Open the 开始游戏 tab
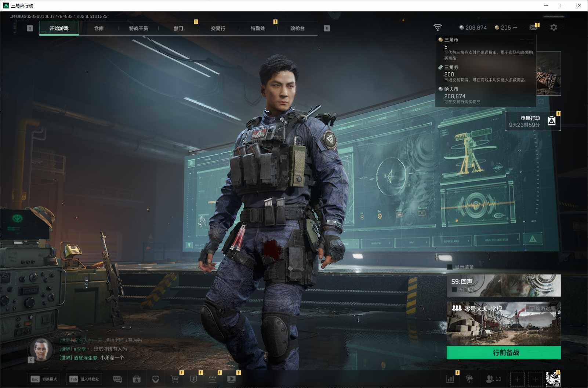Viewport: 588px width, 388px height. click(x=59, y=28)
